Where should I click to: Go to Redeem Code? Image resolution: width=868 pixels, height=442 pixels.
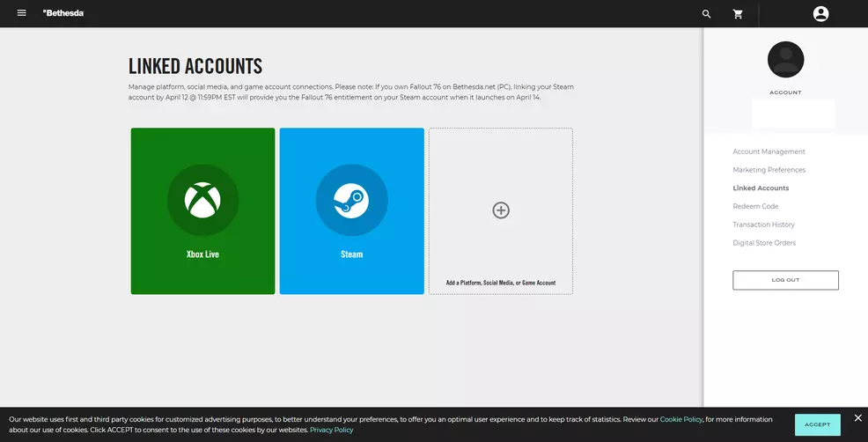pos(755,207)
